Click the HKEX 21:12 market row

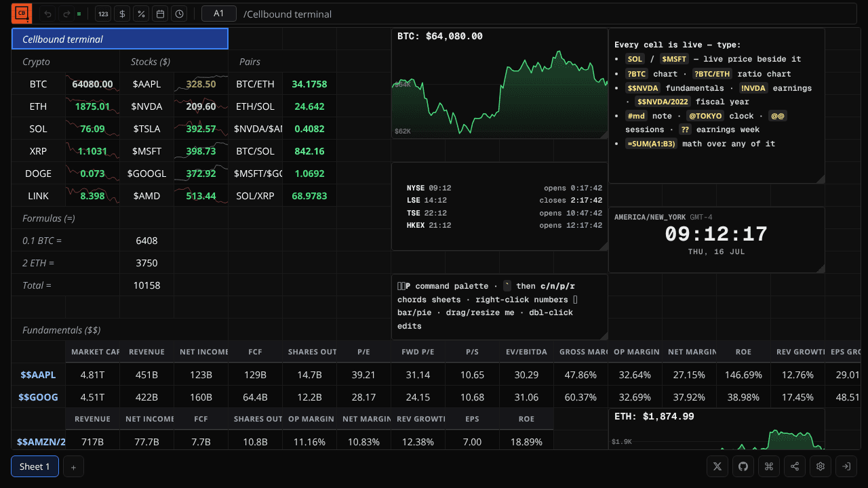click(x=505, y=225)
